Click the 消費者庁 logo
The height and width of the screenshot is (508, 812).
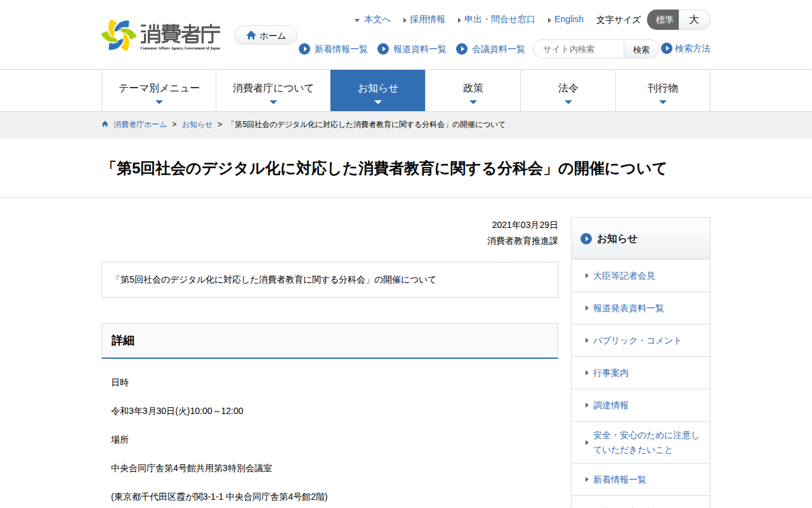[161, 36]
